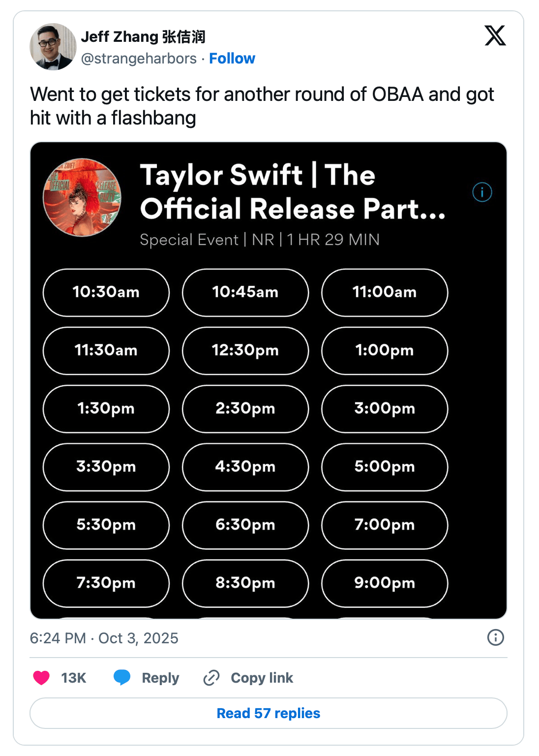Open Jeff Zhang's profile avatar
The height and width of the screenshot is (756, 539).
coord(53,47)
